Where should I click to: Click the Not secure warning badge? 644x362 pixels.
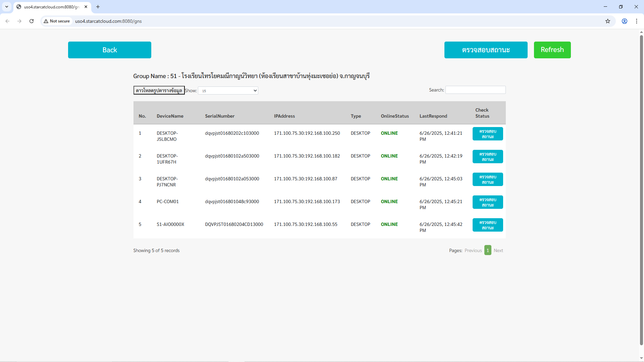(57, 21)
